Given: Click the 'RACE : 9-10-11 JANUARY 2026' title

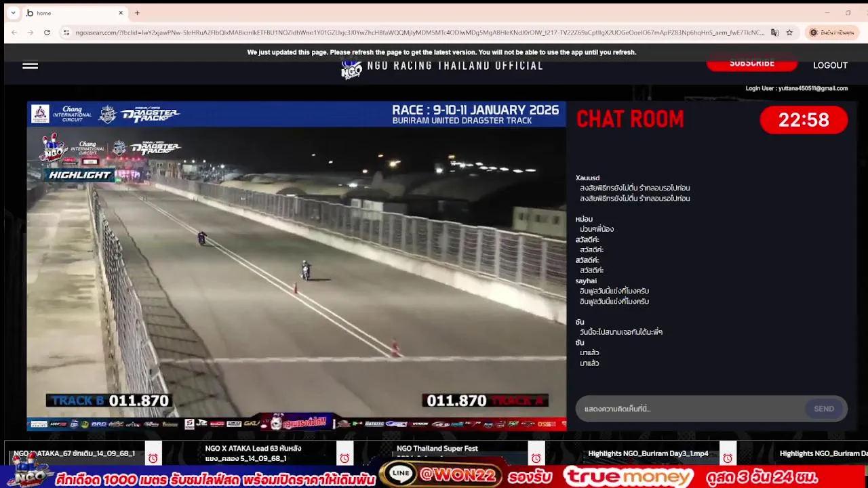Looking at the screenshot, I should (x=475, y=110).
